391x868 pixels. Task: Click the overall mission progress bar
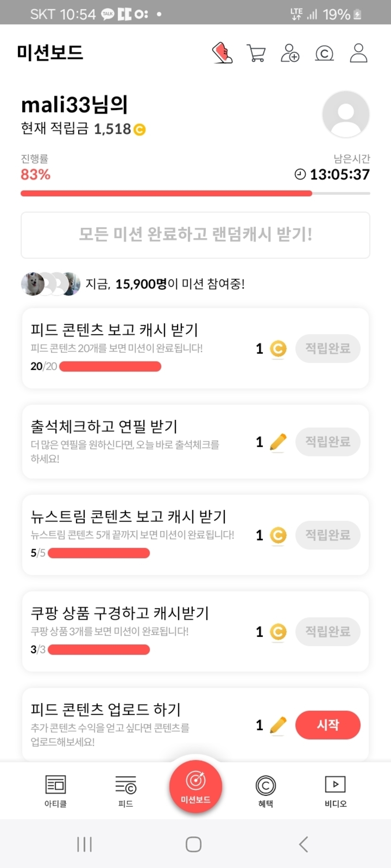(x=195, y=193)
